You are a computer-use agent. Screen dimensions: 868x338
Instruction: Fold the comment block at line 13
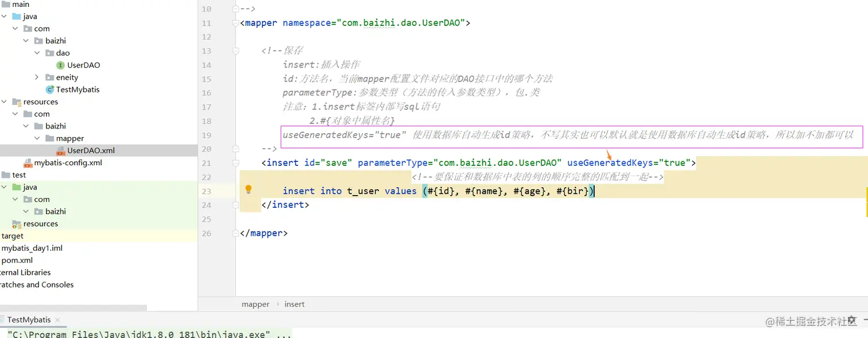coord(235,51)
